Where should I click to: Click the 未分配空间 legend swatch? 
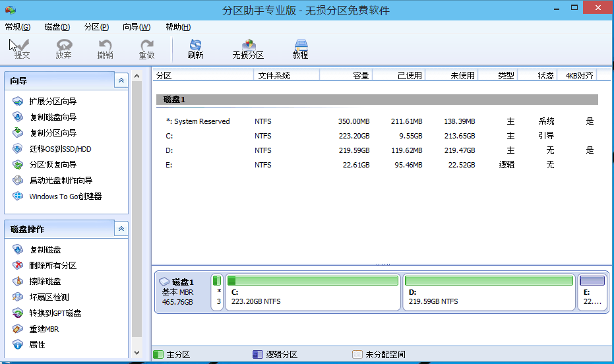[357, 354]
